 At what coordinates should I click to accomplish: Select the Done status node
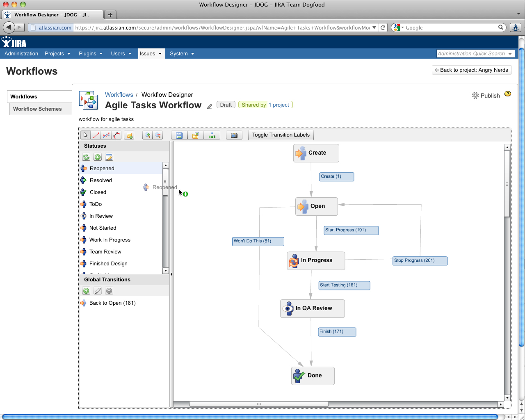coord(313,376)
